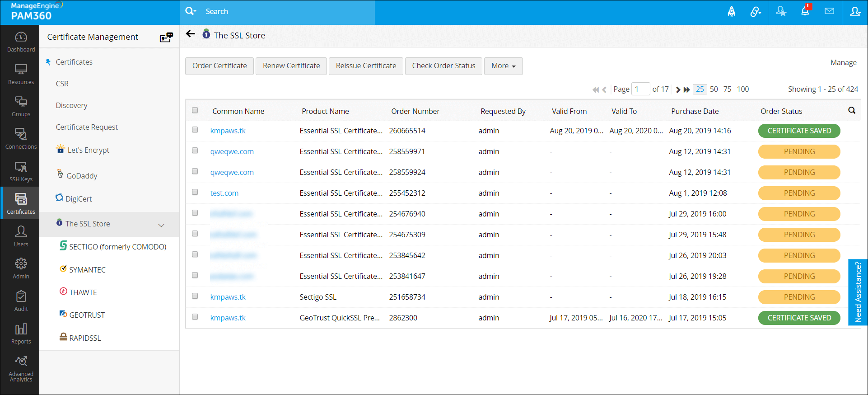Open the Dashboard from the sidebar
Viewport: 868px width, 395px height.
(x=21, y=42)
